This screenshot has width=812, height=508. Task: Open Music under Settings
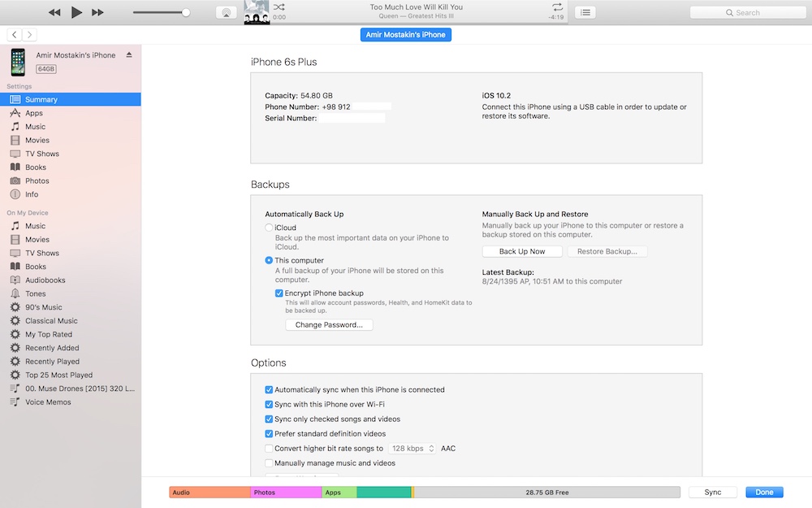pos(71,127)
